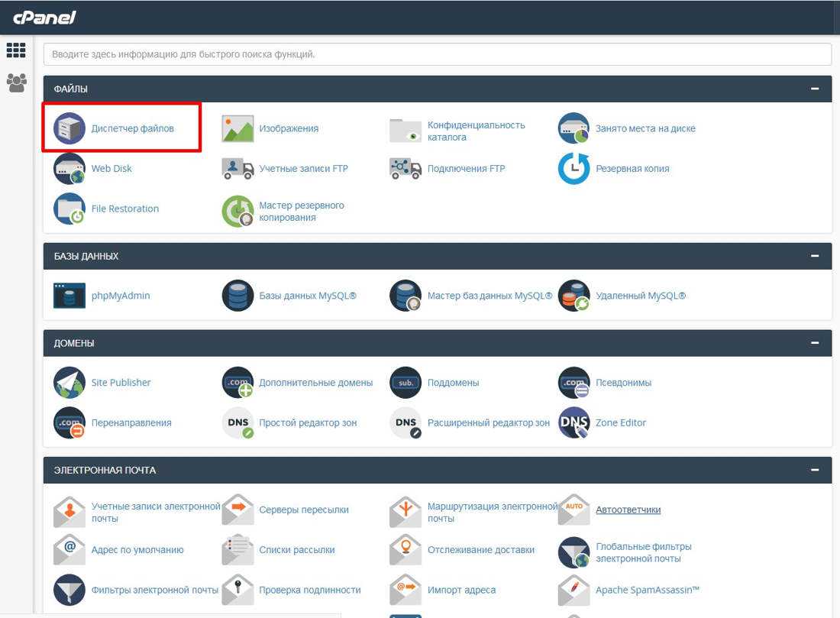Open the Диспетчер файлов file manager icon
840x618 pixels.
pos(69,128)
